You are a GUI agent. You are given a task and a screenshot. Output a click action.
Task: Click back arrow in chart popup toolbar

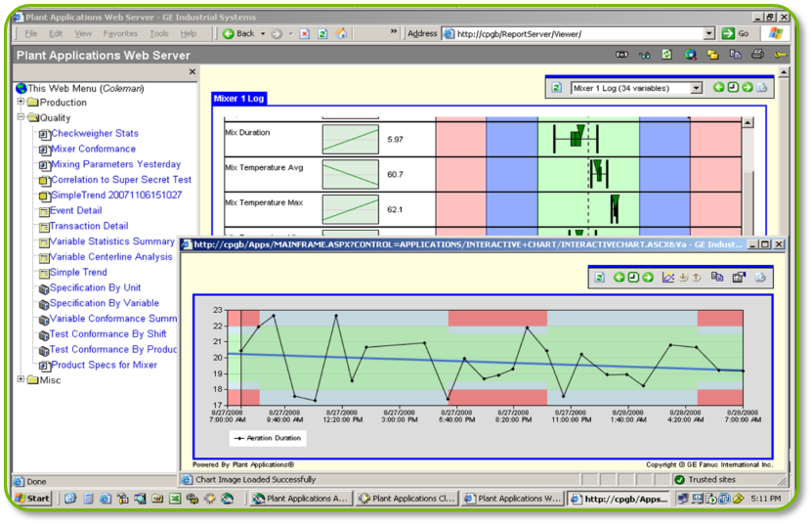coord(619,278)
